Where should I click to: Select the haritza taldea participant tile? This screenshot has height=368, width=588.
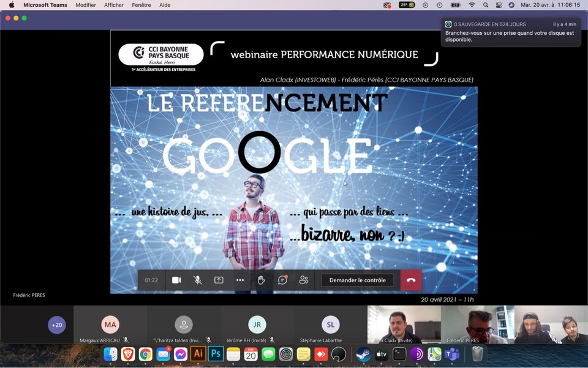pos(184,325)
